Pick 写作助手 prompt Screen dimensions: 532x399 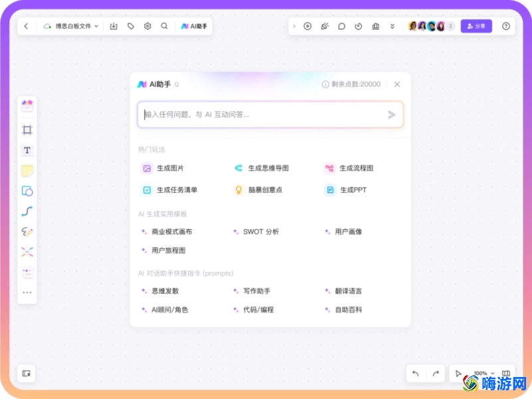click(x=252, y=291)
